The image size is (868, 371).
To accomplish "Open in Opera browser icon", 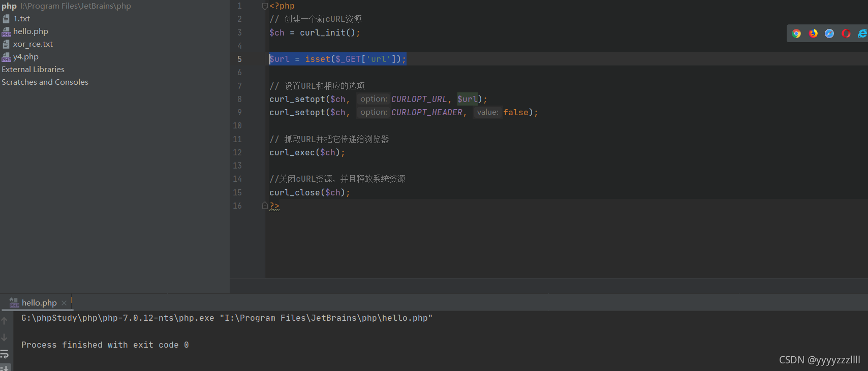I will coord(846,33).
